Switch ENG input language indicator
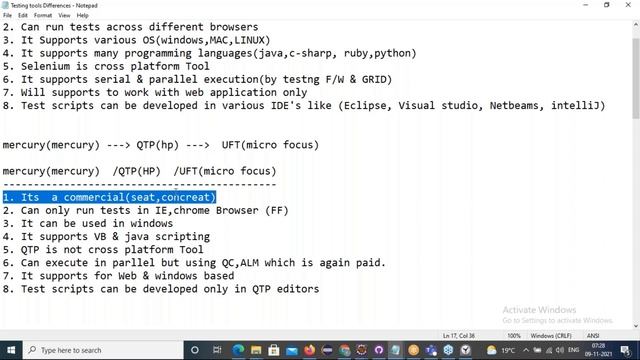 click(x=573, y=350)
